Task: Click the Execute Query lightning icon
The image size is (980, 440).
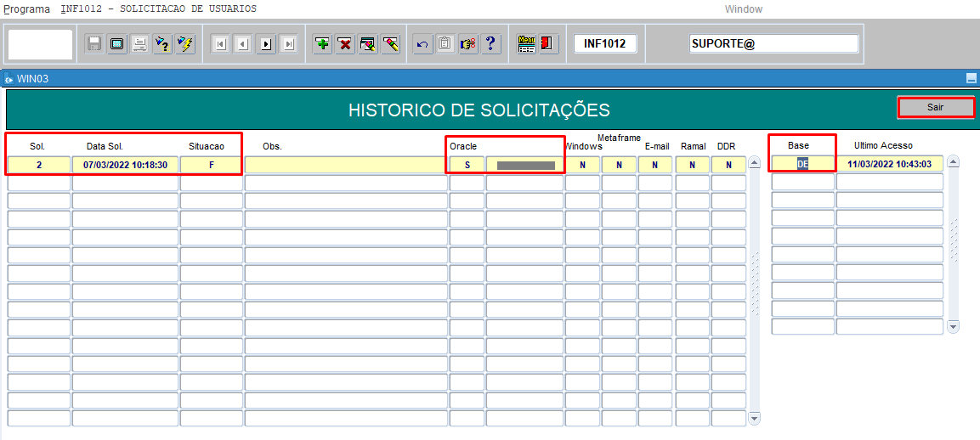Action: 185,44
